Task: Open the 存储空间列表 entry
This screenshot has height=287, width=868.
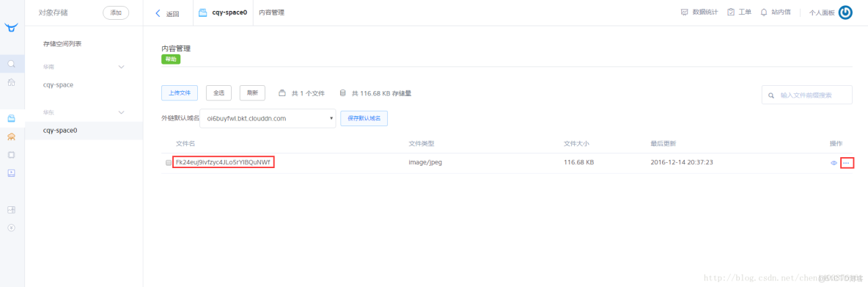Action: pyautogui.click(x=62, y=44)
